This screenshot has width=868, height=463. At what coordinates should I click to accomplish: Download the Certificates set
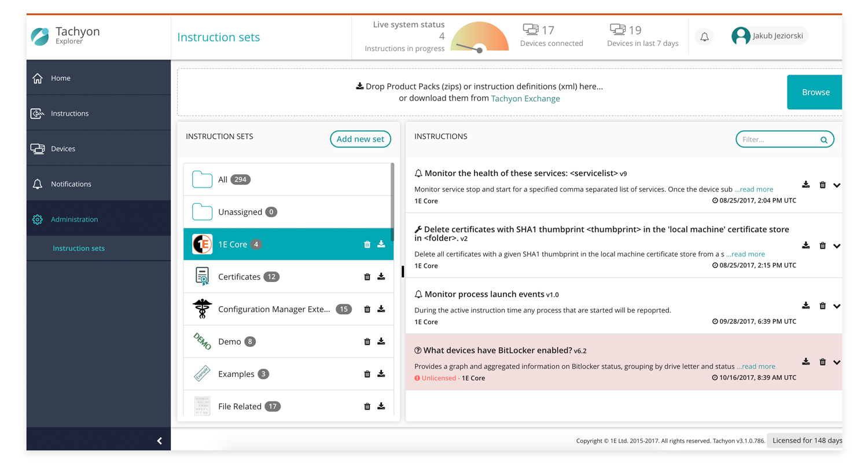click(381, 277)
